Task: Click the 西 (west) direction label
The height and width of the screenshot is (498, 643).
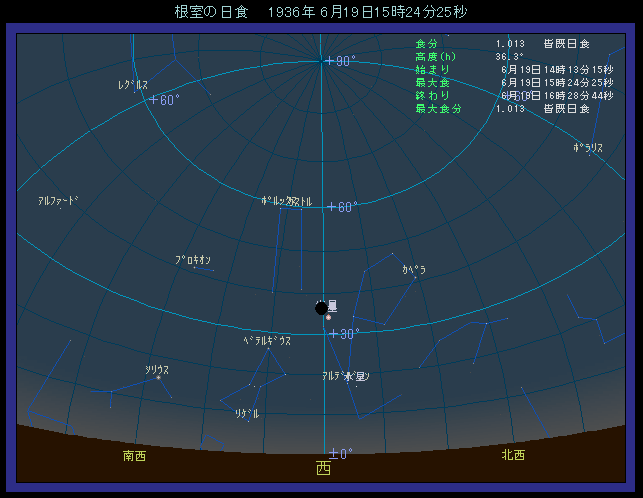Action: coord(323,468)
